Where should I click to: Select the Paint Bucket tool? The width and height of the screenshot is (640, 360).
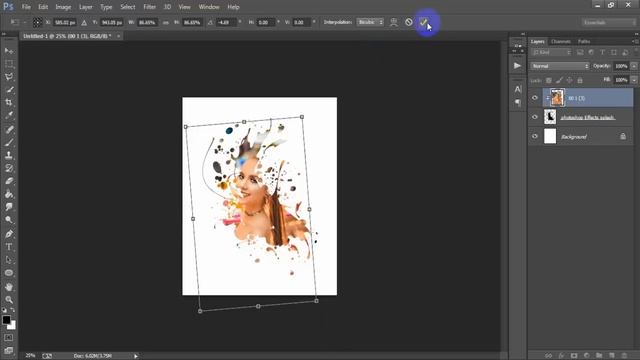[9, 194]
